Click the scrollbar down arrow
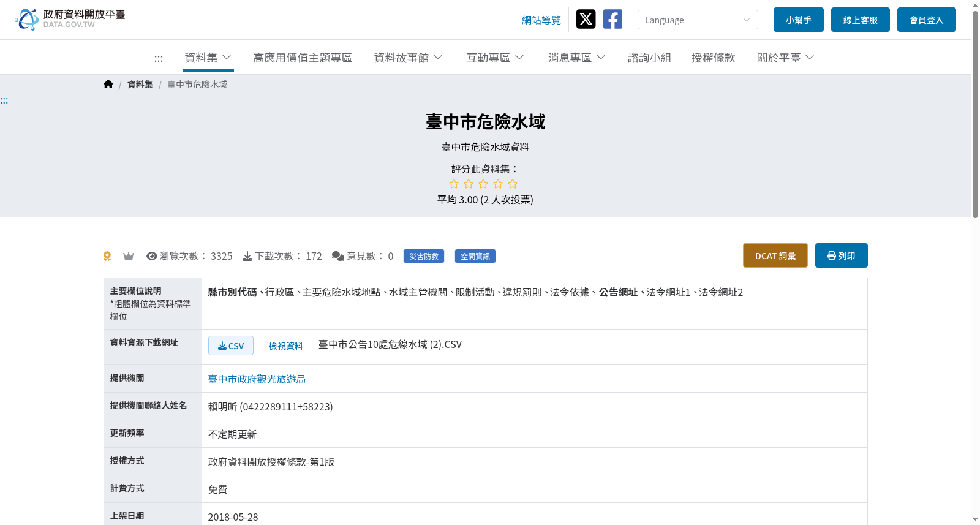980x525 pixels. [x=975, y=519]
